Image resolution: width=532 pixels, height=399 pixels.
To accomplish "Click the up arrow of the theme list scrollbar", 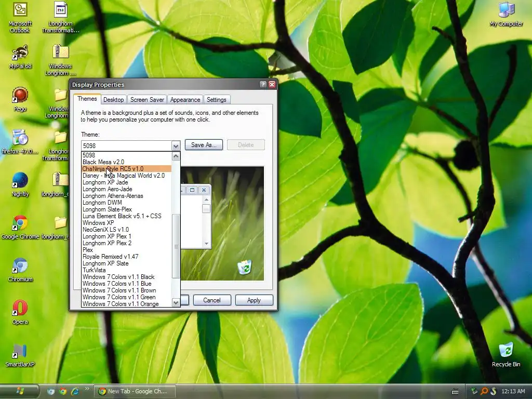I will click(x=176, y=156).
